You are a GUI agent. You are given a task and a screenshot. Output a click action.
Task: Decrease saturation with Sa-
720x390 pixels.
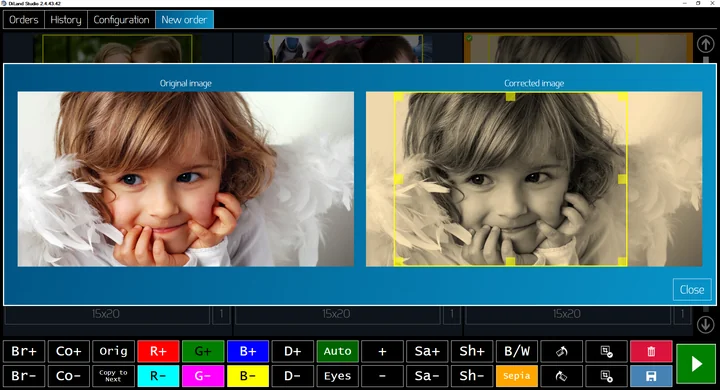coord(427,376)
